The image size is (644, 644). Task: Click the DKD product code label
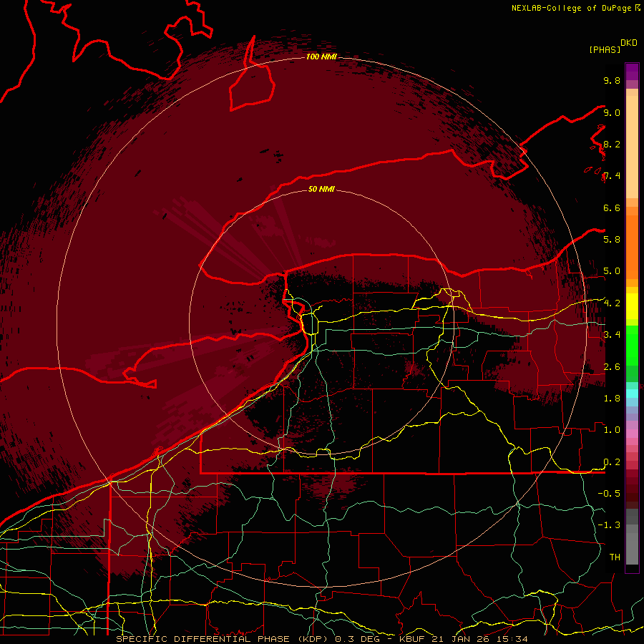click(x=629, y=43)
